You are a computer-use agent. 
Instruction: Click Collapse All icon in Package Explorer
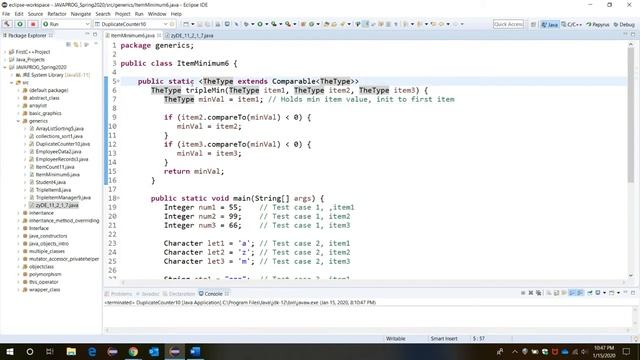[69, 44]
